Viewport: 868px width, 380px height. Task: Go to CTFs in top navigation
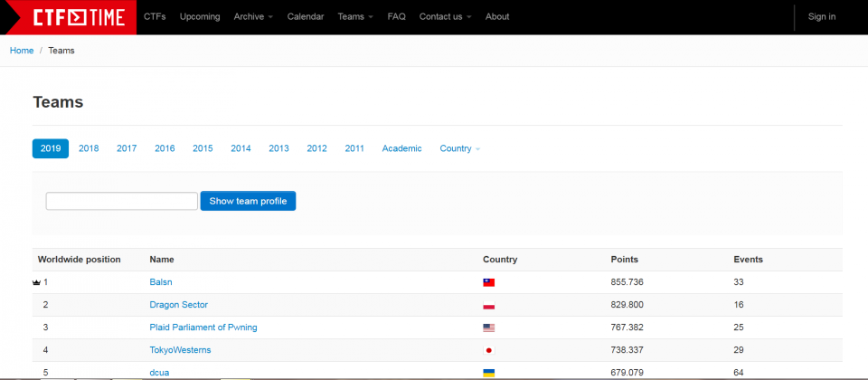pyautogui.click(x=155, y=16)
